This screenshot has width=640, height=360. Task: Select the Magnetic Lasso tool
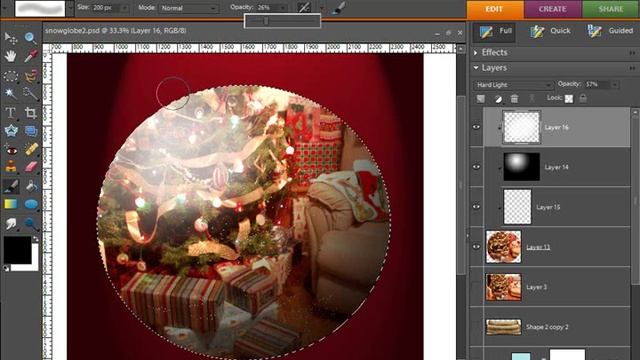point(31,76)
